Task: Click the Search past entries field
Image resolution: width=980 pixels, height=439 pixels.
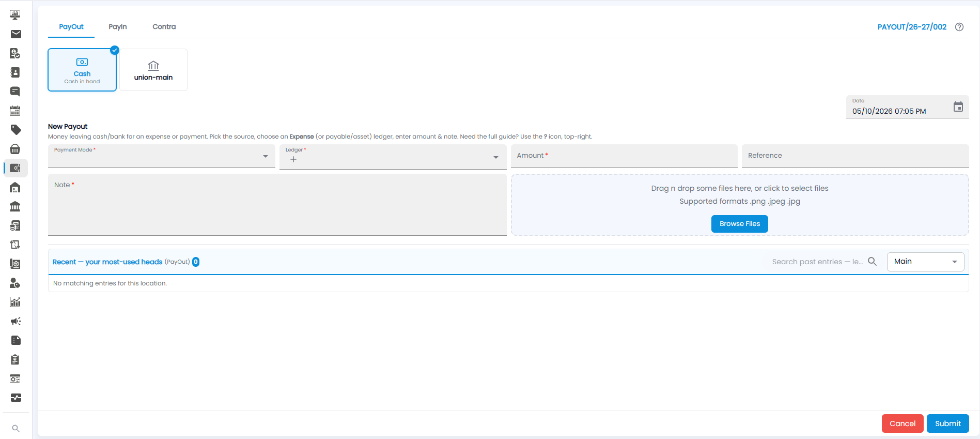Action: (x=818, y=262)
